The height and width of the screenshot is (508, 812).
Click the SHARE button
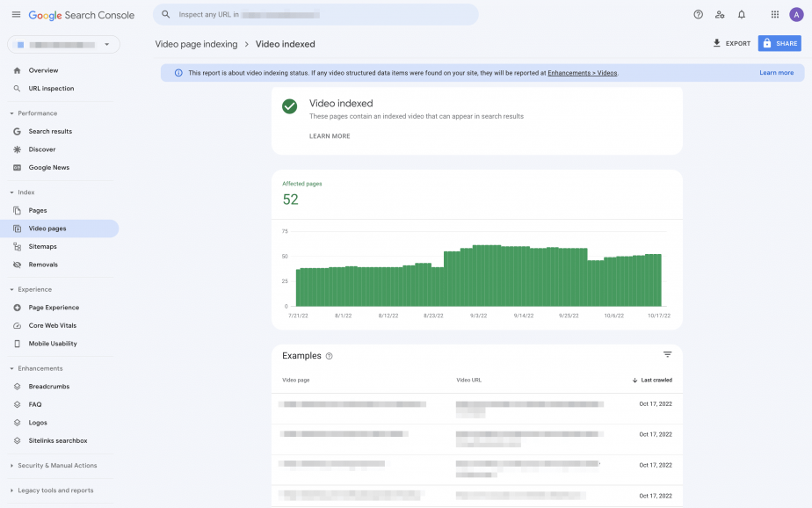coord(779,43)
